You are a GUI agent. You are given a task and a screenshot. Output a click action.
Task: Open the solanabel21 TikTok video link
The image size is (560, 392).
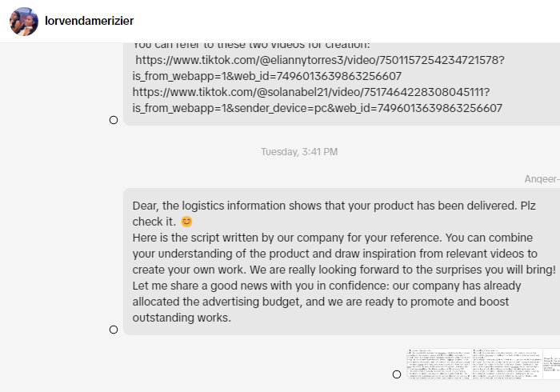pyautogui.click(x=311, y=92)
